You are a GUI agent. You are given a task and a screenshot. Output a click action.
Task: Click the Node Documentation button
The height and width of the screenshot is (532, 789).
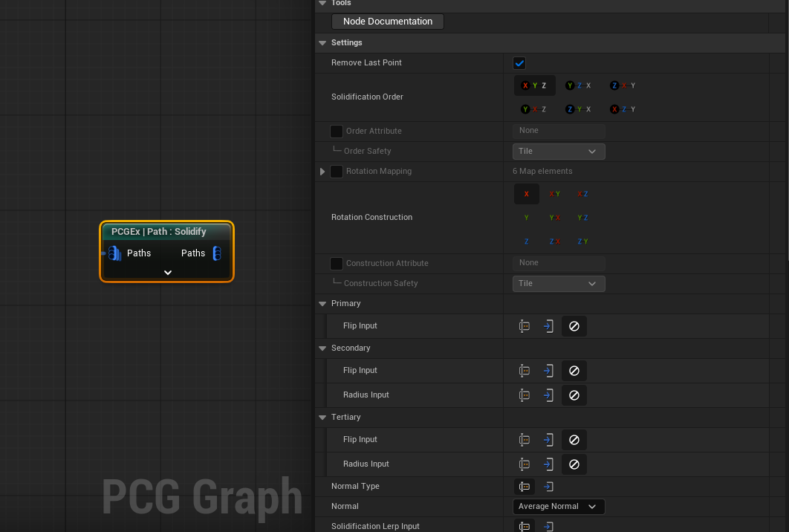pos(387,22)
